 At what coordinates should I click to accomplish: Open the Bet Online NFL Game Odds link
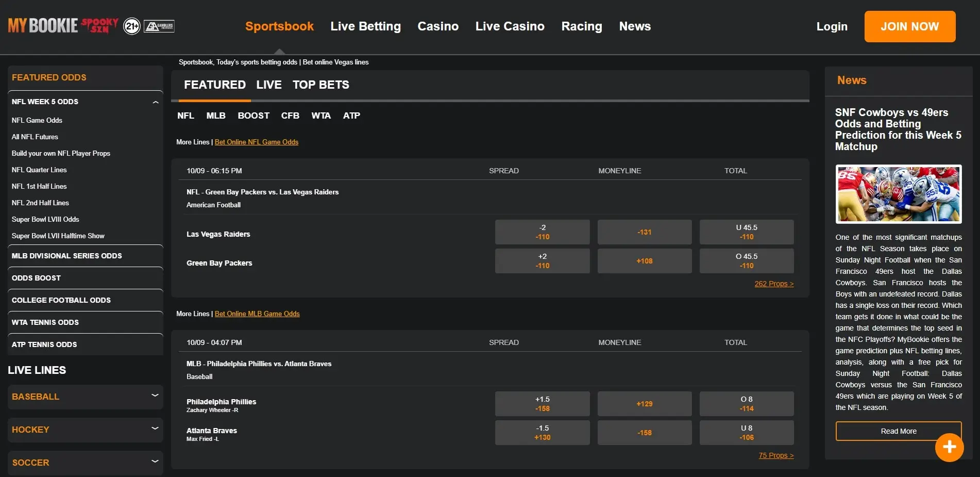[x=256, y=142]
